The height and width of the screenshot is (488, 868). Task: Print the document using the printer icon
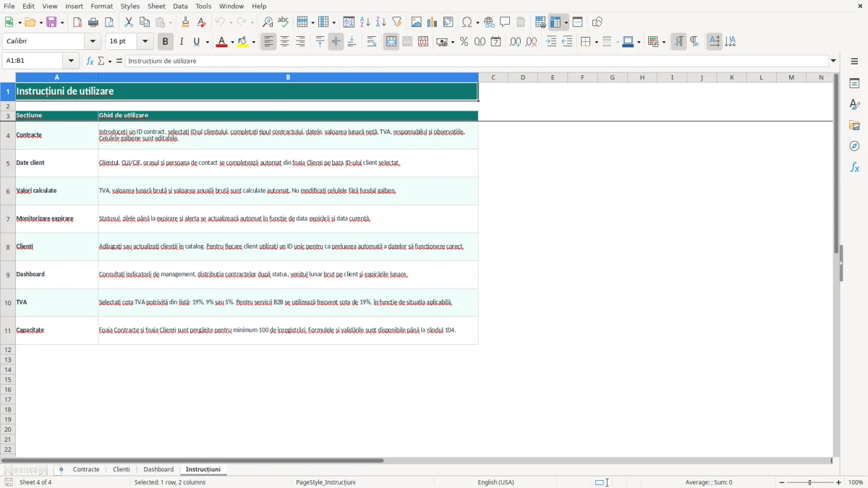point(93,22)
